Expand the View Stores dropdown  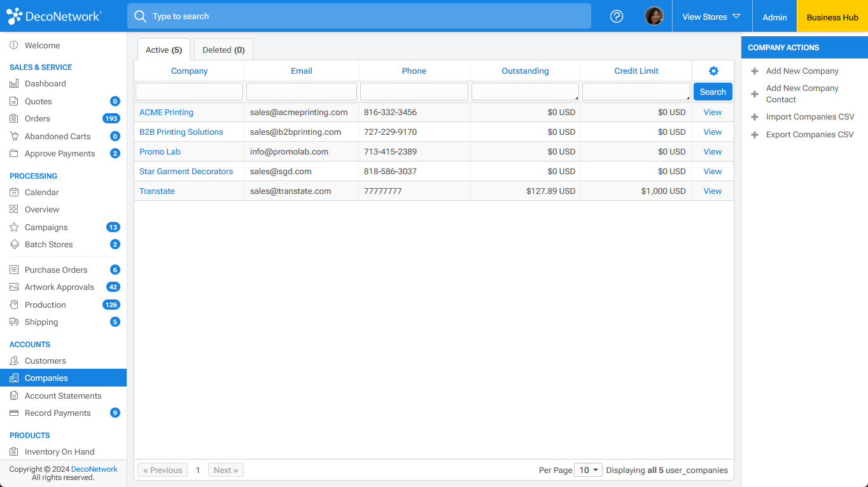coord(711,17)
